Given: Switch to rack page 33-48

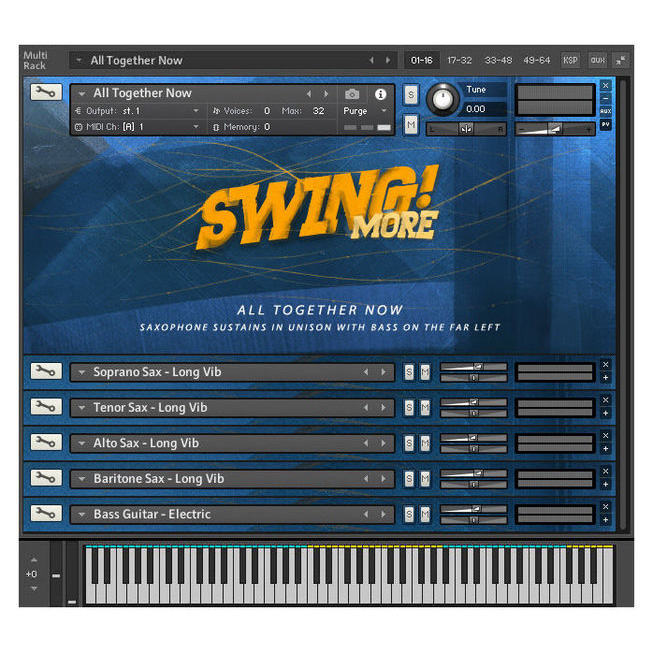Looking at the screenshot, I should coord(498,60).
